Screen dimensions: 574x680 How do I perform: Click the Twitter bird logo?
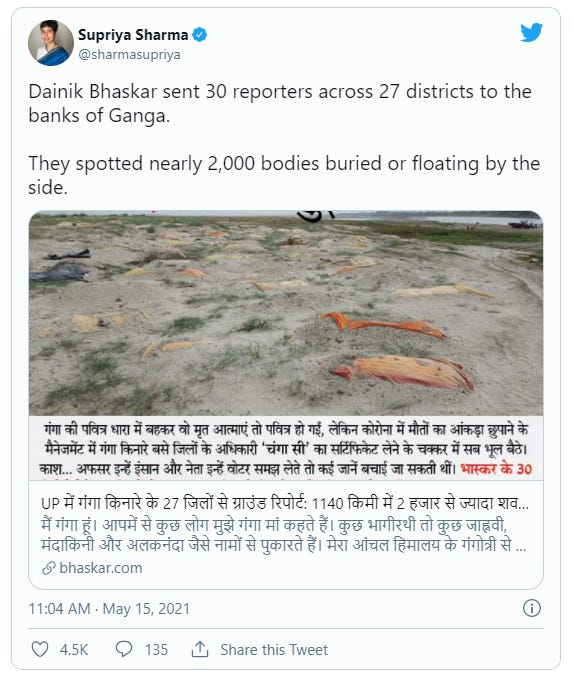click(532, 33)
